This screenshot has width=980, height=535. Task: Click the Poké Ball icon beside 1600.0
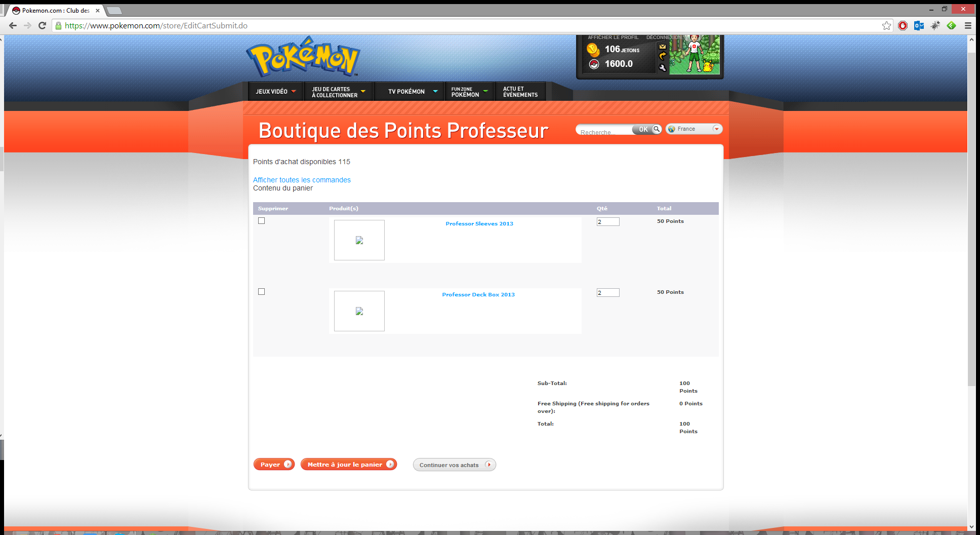(594, 64)
